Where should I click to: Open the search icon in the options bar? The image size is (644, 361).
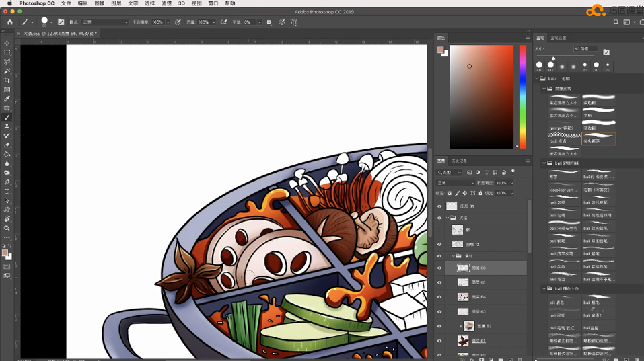[616, 22]
